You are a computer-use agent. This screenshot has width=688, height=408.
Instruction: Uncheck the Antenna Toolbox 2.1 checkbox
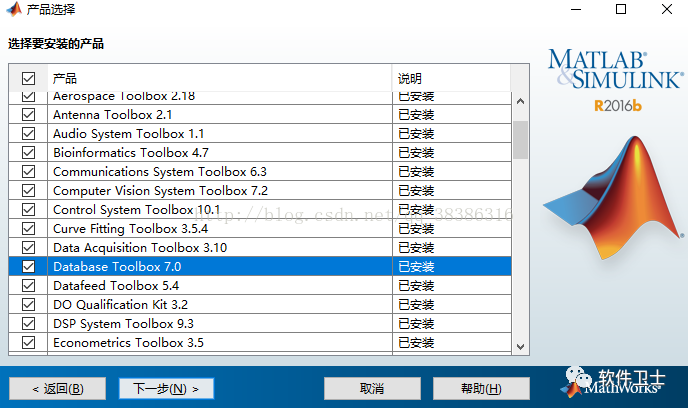pyautogui.click(x=29, y=115)
